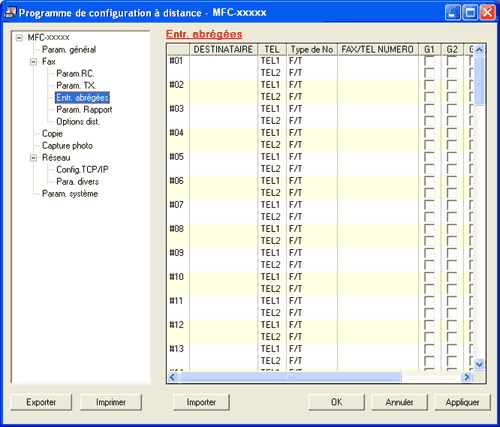Viewport: 500px width, 427px height.
Task: Collapse the Réseau tree branch
Action: [x=33, y=158]
